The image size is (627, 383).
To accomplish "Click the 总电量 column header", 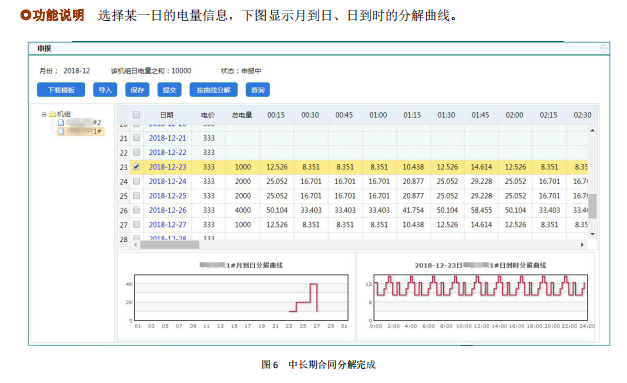I will pos(242,115).
